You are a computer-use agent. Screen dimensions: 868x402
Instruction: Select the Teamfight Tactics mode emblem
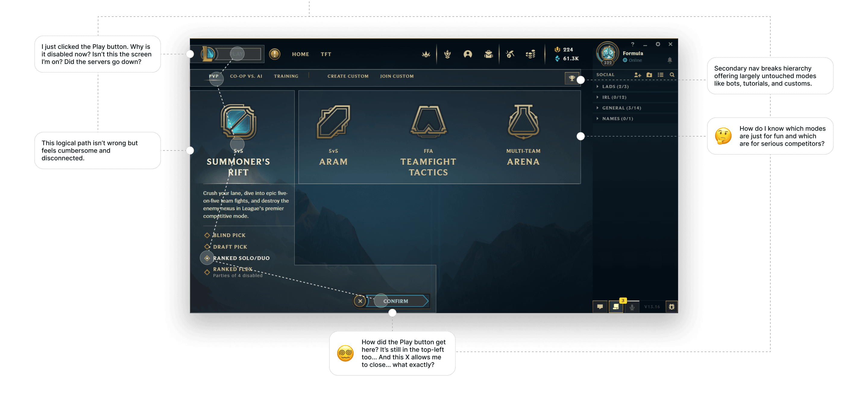[x=428, y=122]
